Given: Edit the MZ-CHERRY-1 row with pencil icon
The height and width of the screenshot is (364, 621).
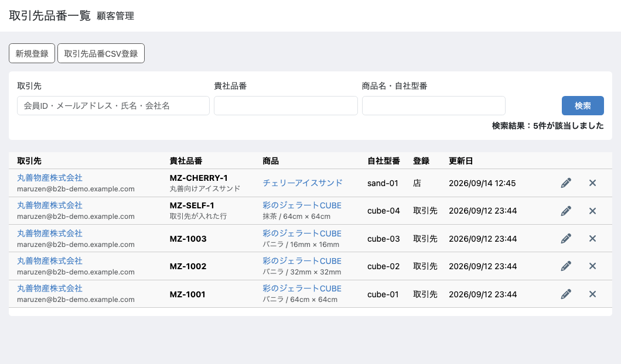Looking at the screenshot, I should (566, 183).
